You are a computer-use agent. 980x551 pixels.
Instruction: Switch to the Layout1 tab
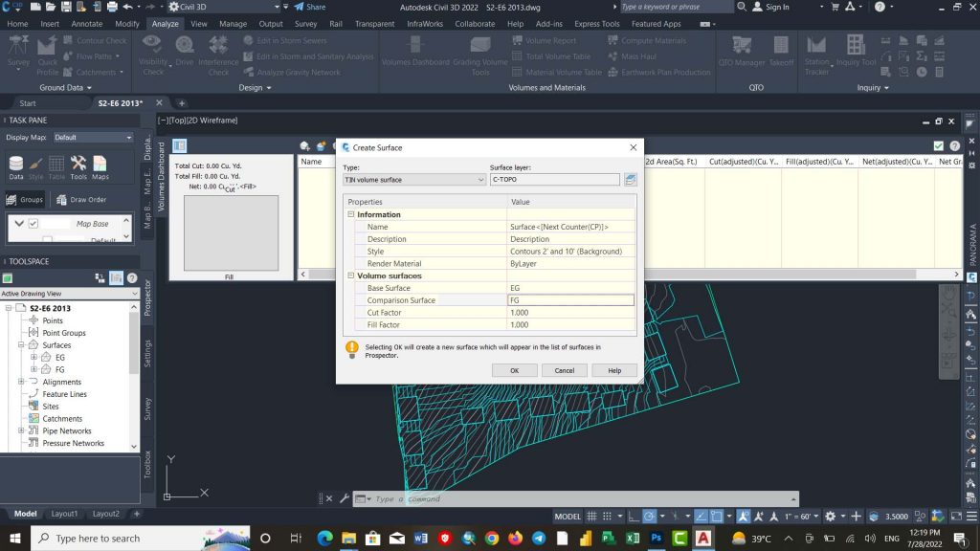click(x=64, y=514)
